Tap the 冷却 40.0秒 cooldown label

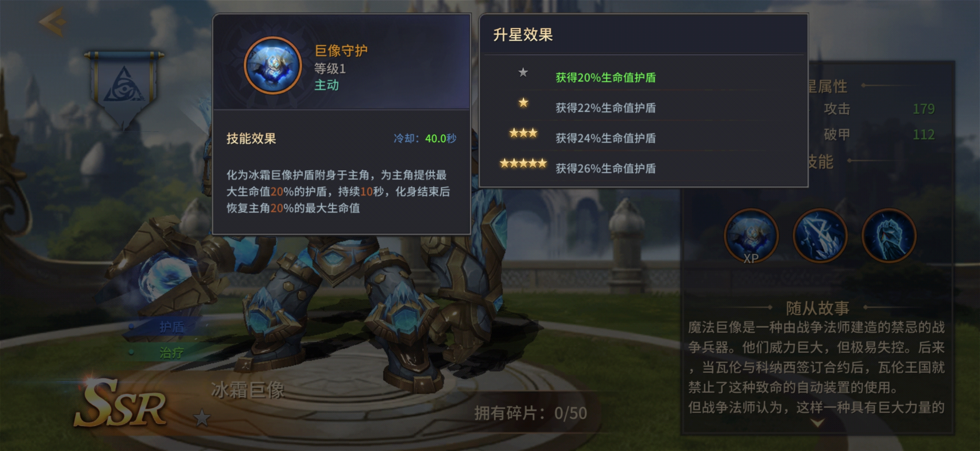click(425, 139)
